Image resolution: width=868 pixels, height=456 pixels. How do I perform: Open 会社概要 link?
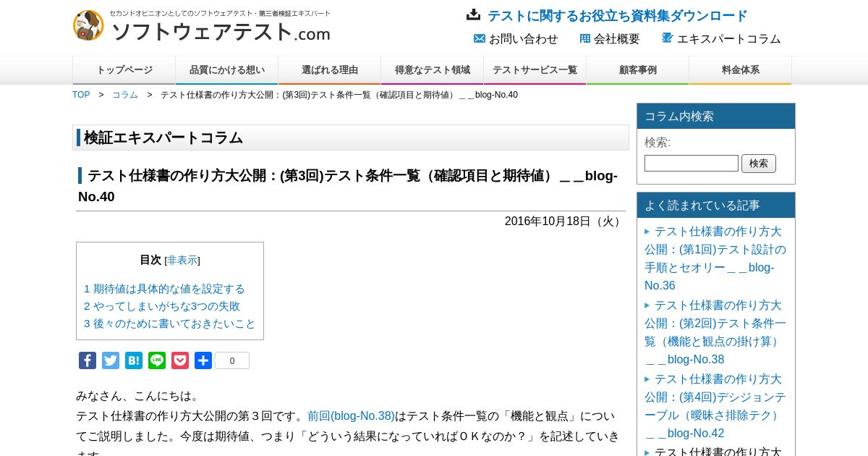[x=617, y=39]
